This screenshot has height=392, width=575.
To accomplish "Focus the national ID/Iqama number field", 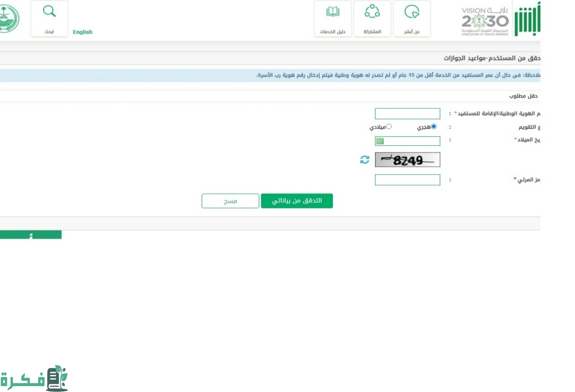I will [x=407, y=114].
